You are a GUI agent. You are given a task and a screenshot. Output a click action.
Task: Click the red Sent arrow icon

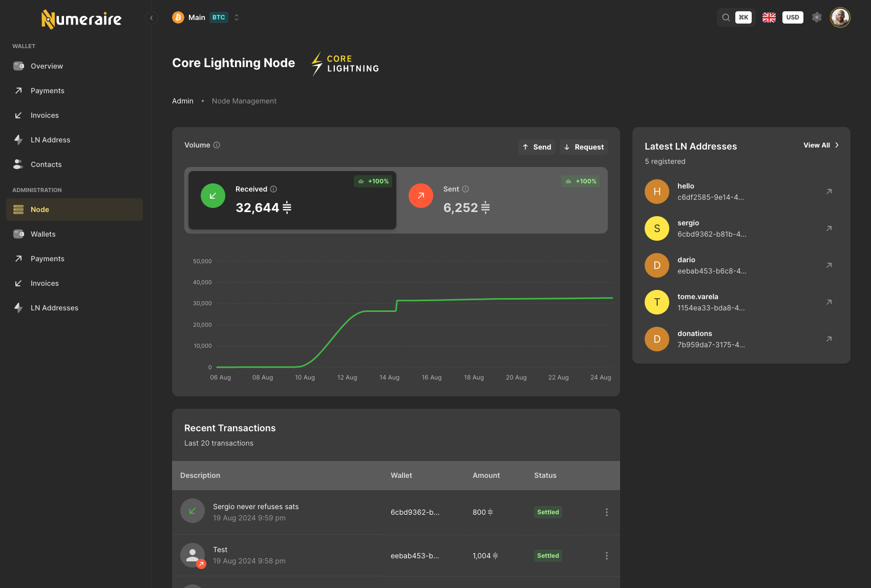coord(421,196)
